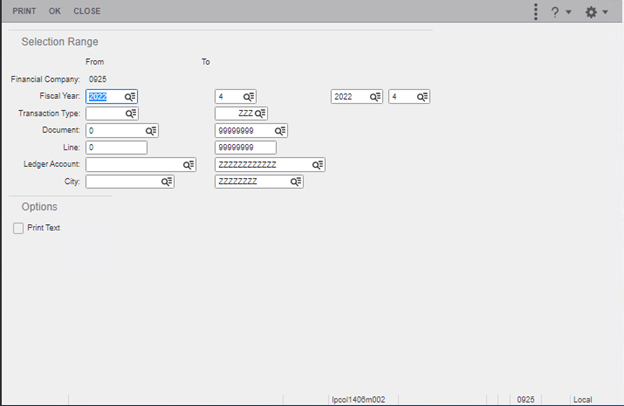The height and width of the screenshot is (406, 624).
Task: Open lookup for Ledger Account To field
Action: coord(317,165)
